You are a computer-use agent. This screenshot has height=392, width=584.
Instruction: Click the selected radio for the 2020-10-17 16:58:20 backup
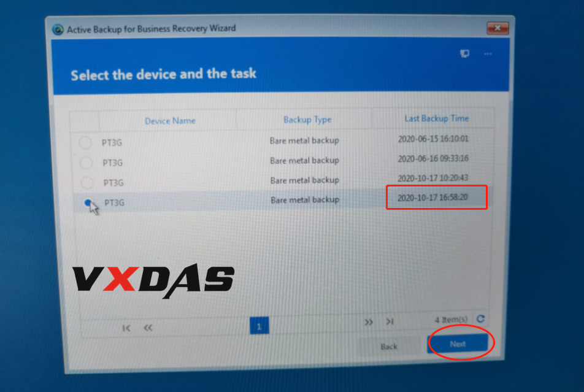click(88, 202)
